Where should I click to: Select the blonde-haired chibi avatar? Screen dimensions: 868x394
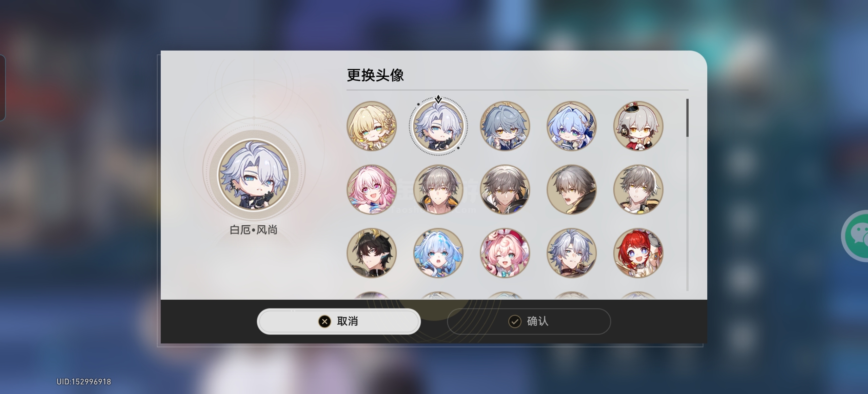372,126
